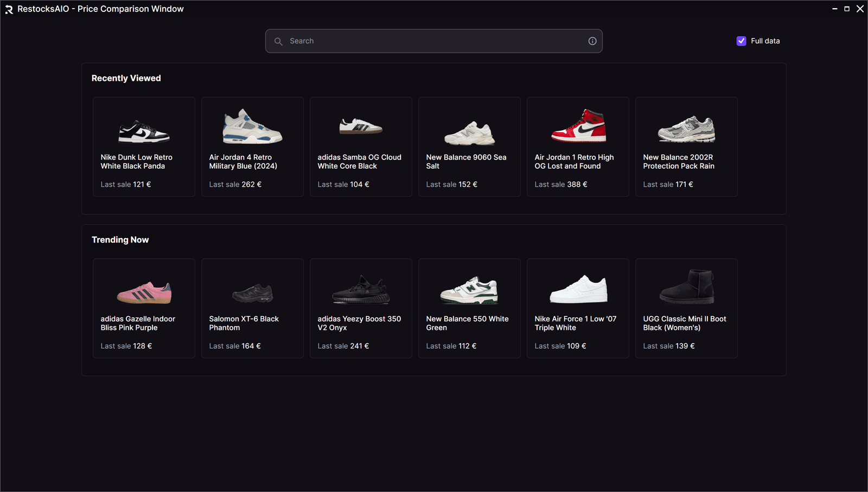The width and height of the screenshot is (868, 492).
Task: Open Nike Air Force 1 Triple White
Action: click(x=578, y=309)
